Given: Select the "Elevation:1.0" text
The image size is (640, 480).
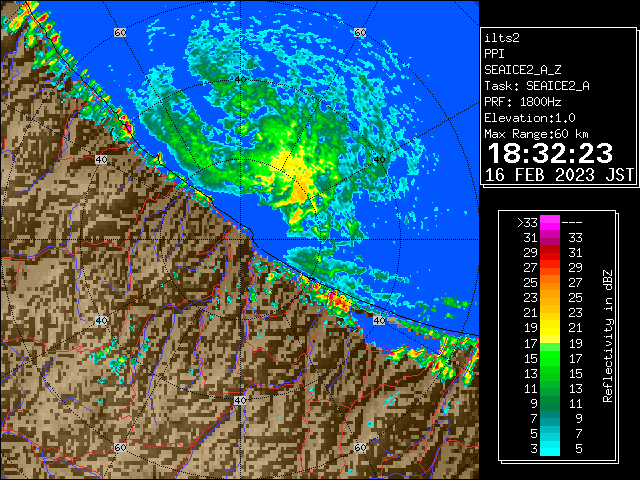Looking at the screenshot, I should point(530,118).
